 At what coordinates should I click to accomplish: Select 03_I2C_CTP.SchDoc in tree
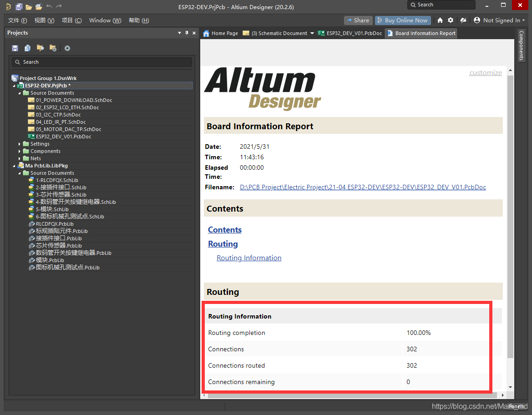click(x=58, y=115)
